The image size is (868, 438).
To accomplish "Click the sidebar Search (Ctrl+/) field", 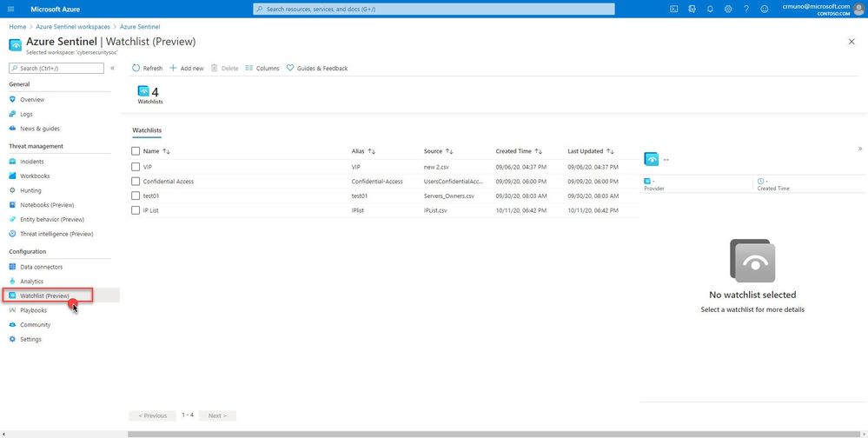I will (x=56, y=68).
